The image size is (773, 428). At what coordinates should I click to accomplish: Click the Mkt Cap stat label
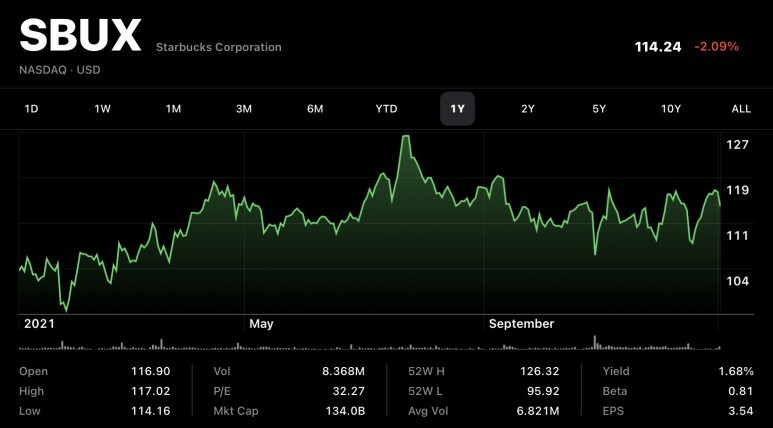(x=236, y=411)
